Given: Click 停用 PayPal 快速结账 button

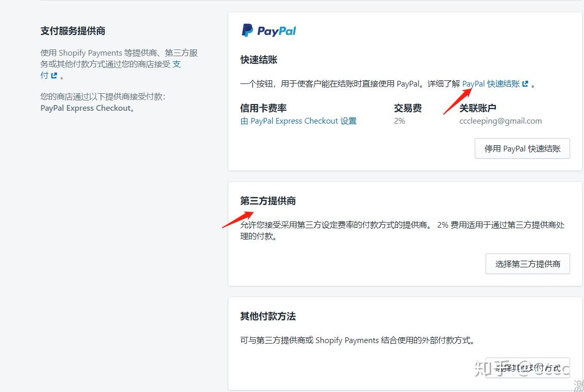Looking at the screenshot, I should (522, 148).
